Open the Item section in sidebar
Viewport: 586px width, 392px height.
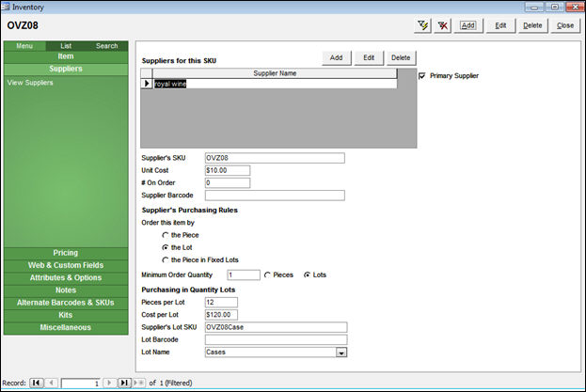pos(66,56)
